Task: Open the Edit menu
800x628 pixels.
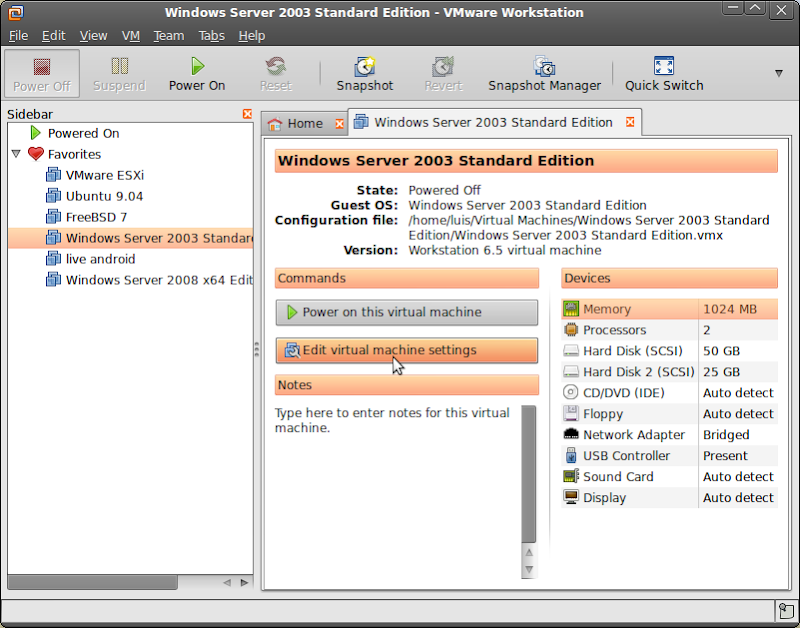Action: click(54, 36)
